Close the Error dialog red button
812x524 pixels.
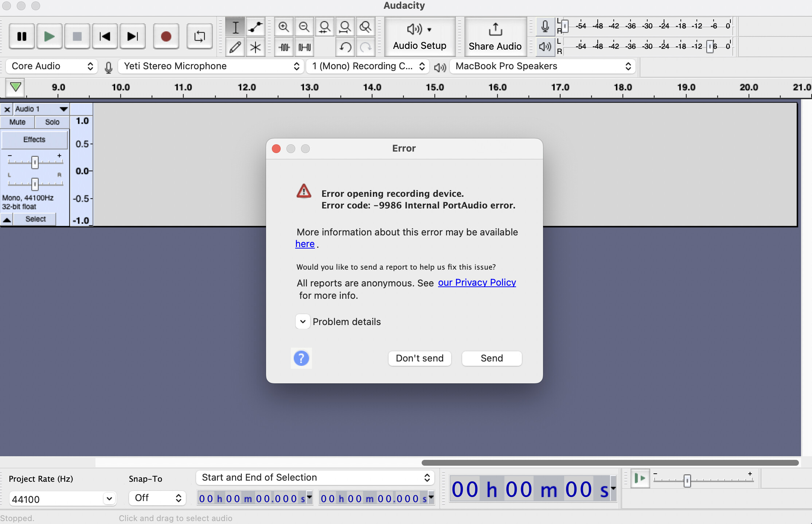pyautogui.click(x=276, y=149)
